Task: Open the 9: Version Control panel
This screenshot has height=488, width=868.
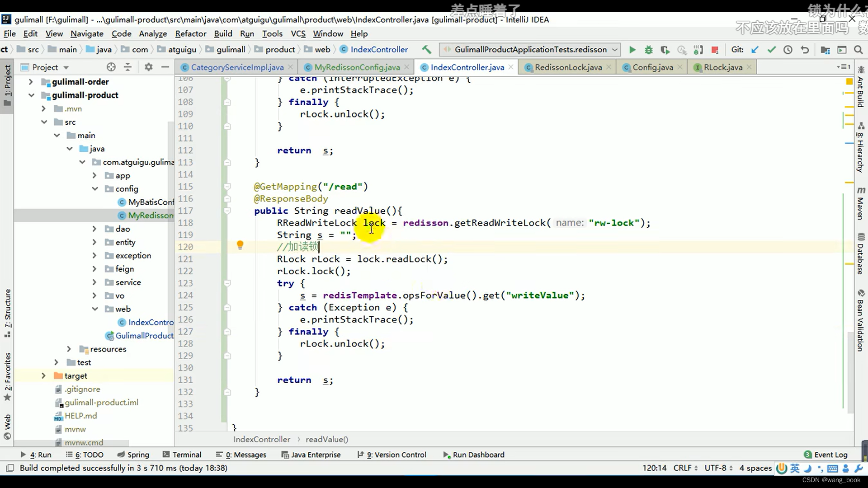Action: (392, 455)
